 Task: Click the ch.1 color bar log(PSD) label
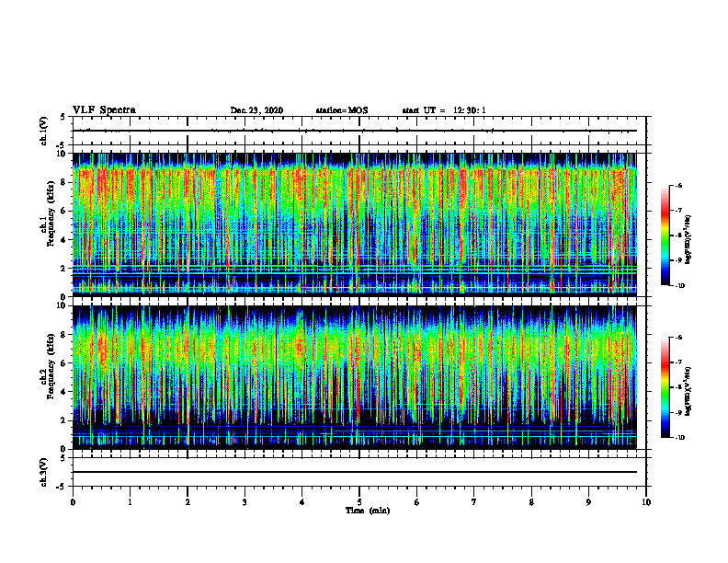[x=688, y=240]
